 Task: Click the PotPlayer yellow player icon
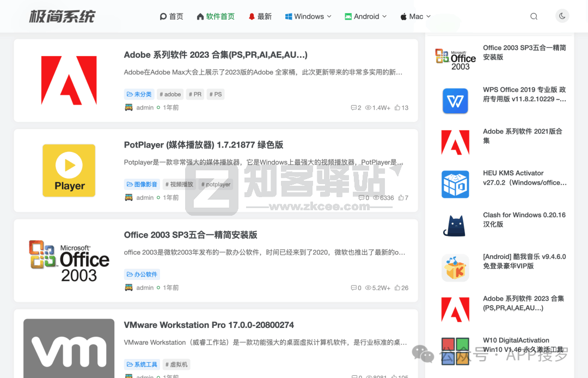[69, 170]
